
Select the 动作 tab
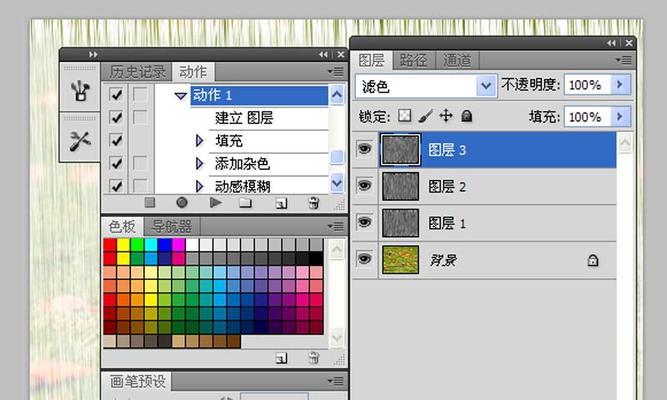point(193,71)
